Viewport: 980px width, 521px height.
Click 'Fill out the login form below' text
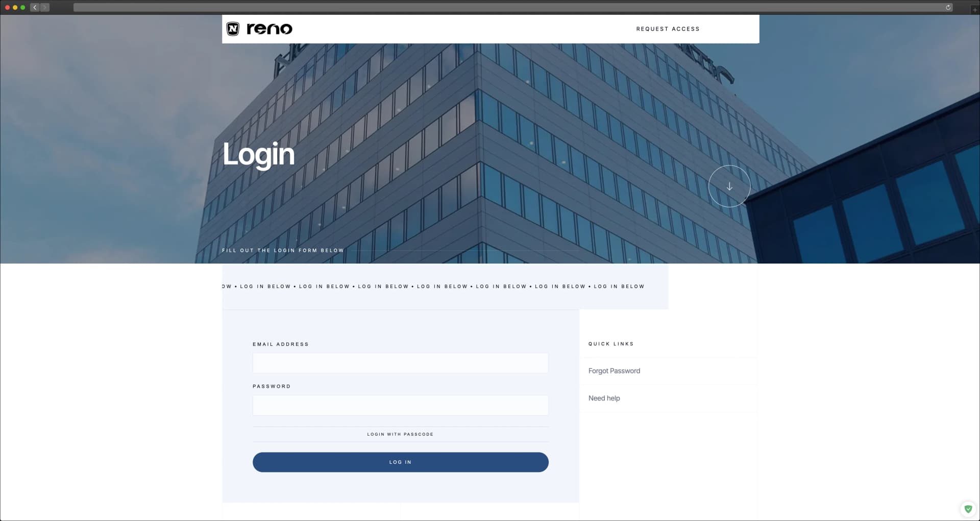coord(283,250)
